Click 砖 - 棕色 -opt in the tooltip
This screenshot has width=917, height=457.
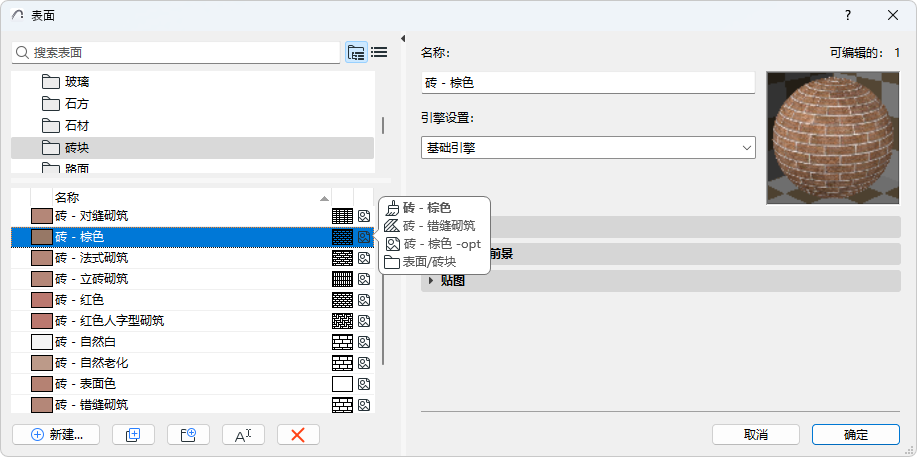click(442, 244)
